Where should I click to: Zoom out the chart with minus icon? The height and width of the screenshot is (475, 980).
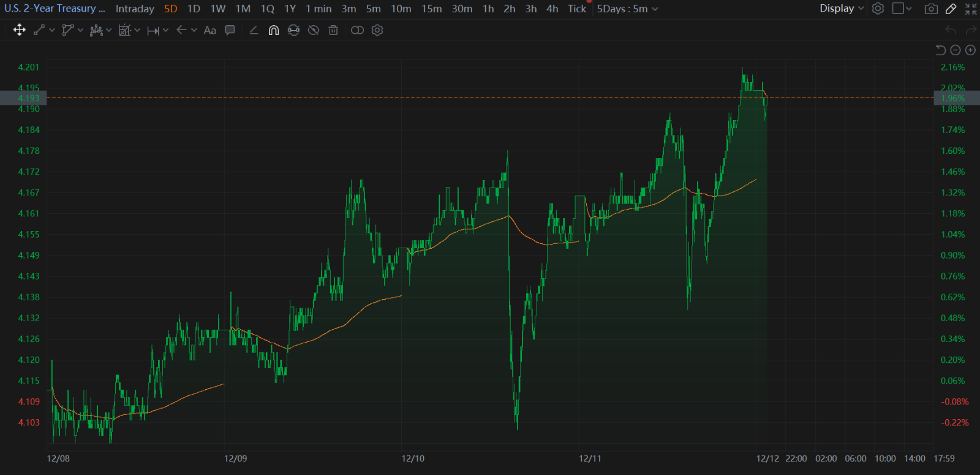click(956, 50)
